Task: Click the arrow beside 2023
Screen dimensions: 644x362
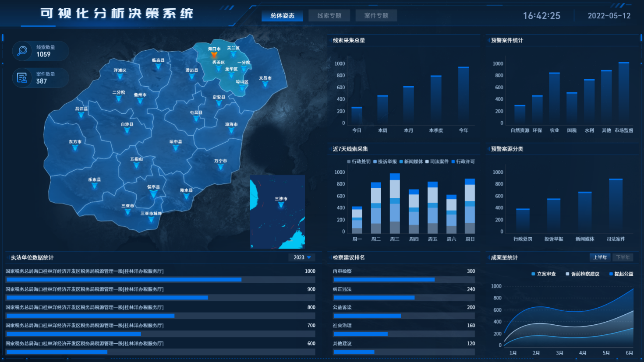Action: coord(309,257)
